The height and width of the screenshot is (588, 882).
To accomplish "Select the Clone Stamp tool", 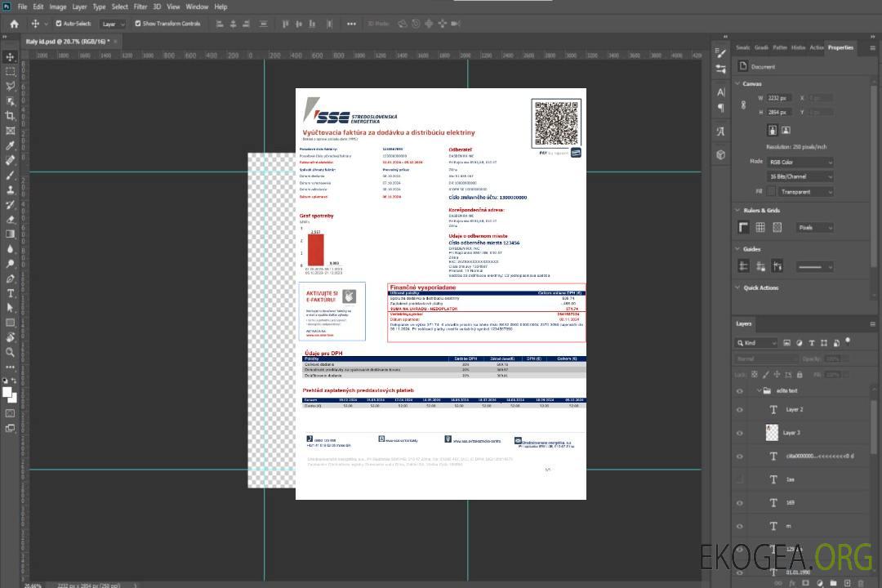I will 10,189.
